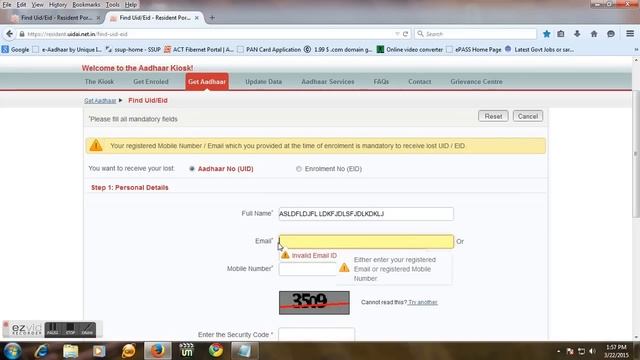The width and height of the screenshot is (640, 360).
Task: Open the Get Enroled navigation tab
Action: click(x=151, y=82)
